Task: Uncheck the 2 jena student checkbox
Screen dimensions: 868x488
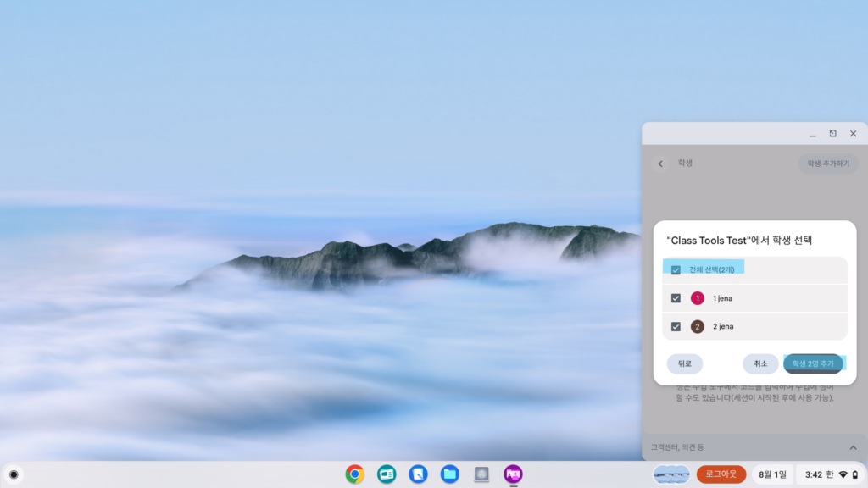Action: (x=676, y=326)
